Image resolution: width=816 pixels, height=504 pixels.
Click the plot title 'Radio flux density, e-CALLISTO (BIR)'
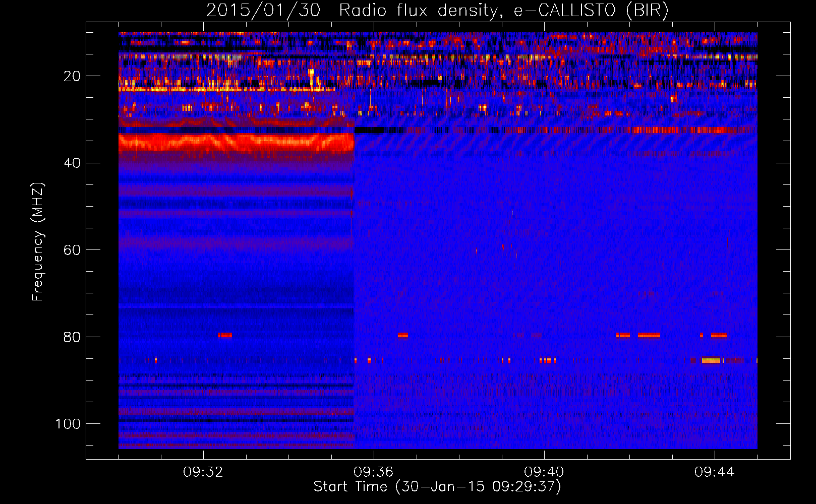coord(503,10)
